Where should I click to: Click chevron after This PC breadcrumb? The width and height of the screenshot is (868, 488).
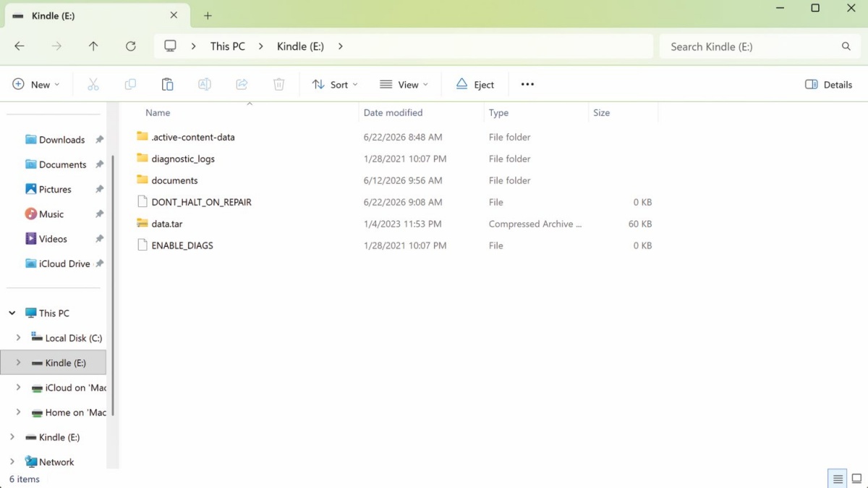click(261, 46)
